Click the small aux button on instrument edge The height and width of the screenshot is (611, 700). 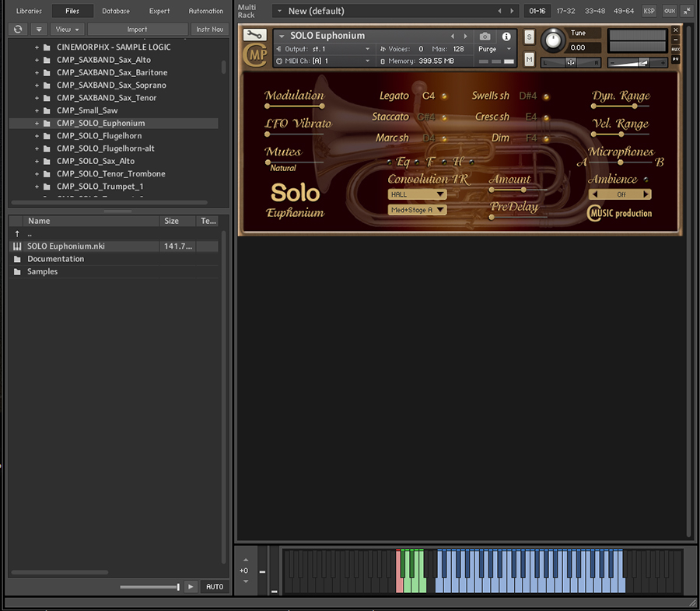[675, 49]
